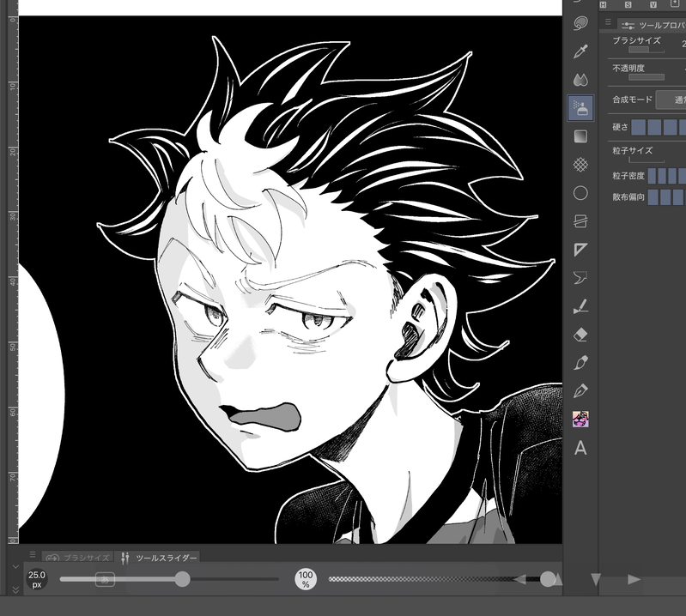Set 硬さ to the third level box
Image resolution: width=686 pixels, height=616 pixels.
(x=670, y=127)
